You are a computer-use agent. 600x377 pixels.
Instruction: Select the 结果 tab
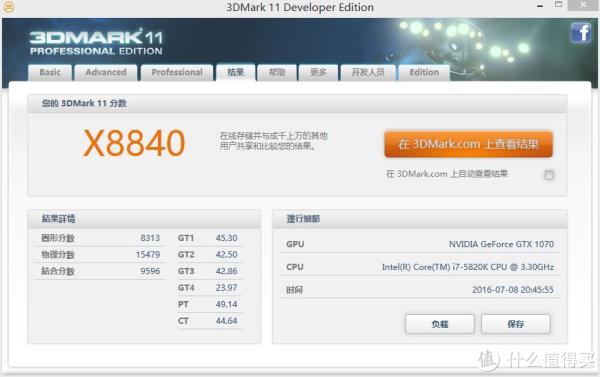click(235, 72)
